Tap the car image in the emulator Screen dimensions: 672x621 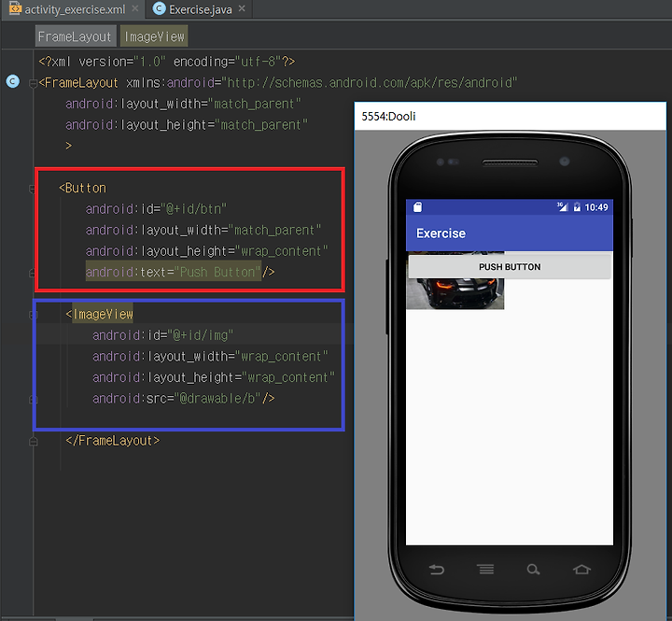455,295
